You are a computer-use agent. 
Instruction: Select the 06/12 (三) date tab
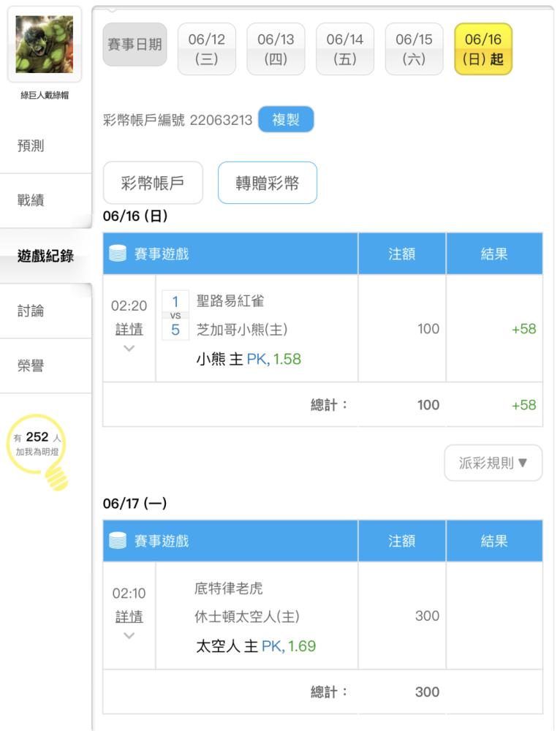(207, 49)
